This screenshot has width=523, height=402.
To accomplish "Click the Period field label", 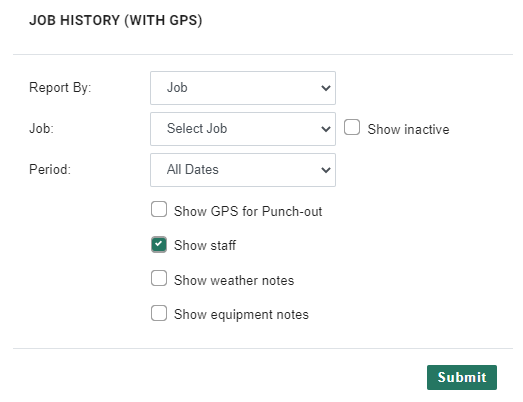I will coord(50,169).
